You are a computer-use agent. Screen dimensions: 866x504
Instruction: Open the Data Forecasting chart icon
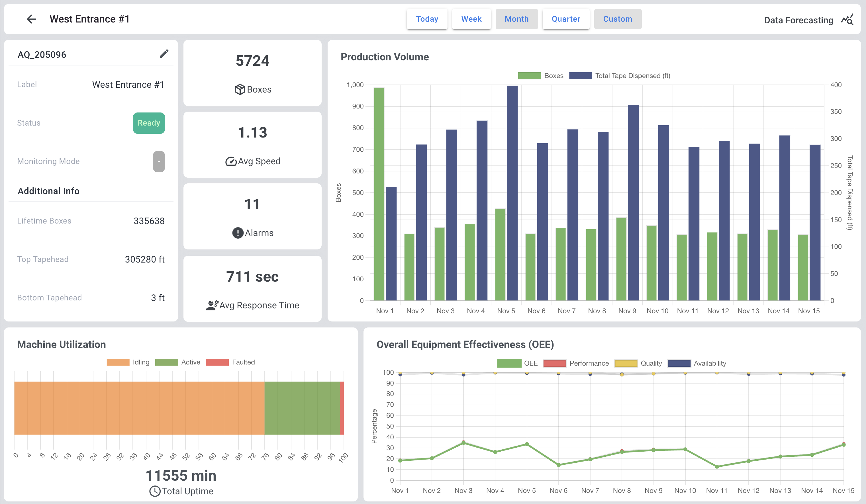tap(847, 20)
